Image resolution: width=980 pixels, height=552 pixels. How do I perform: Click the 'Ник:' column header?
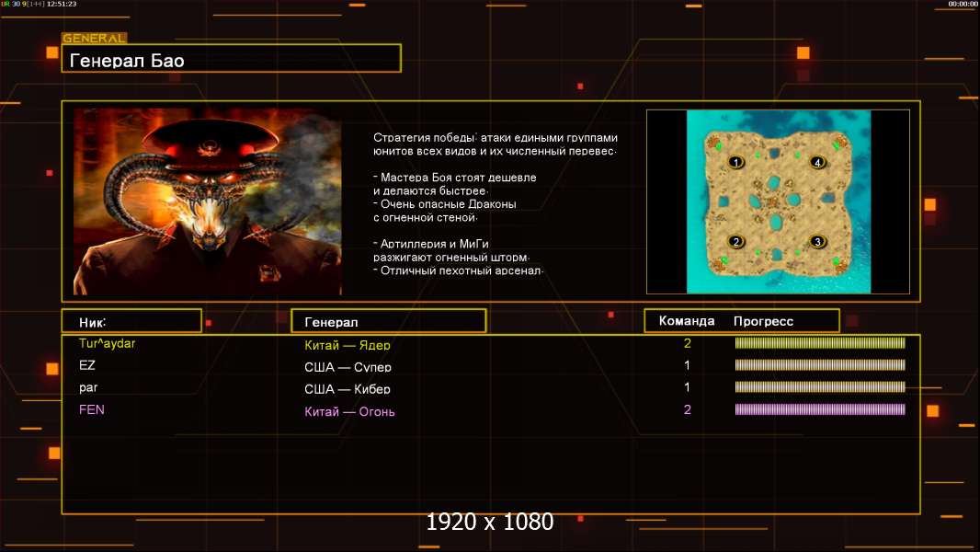(131, 321)
